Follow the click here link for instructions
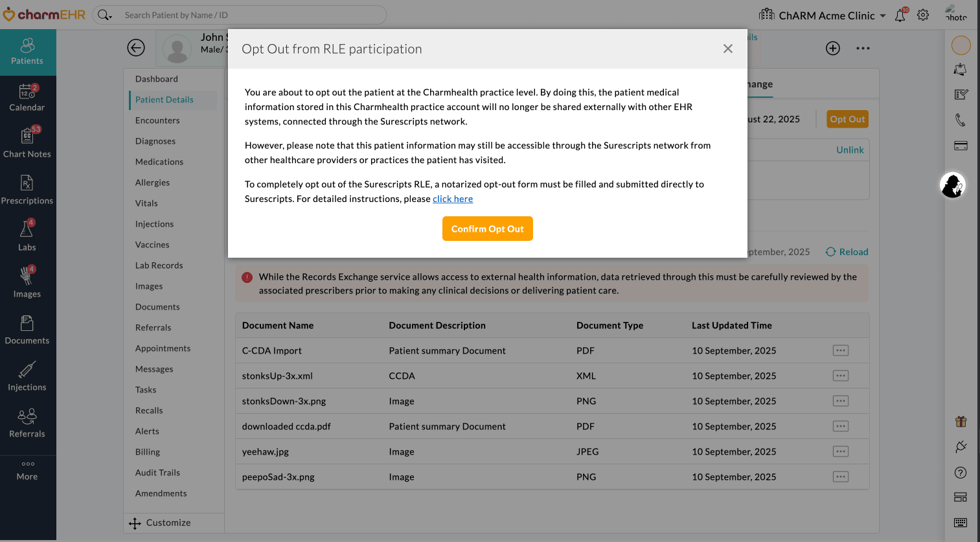Image resolution: width=980 pixels, height=542 pixels. (452, 198)
